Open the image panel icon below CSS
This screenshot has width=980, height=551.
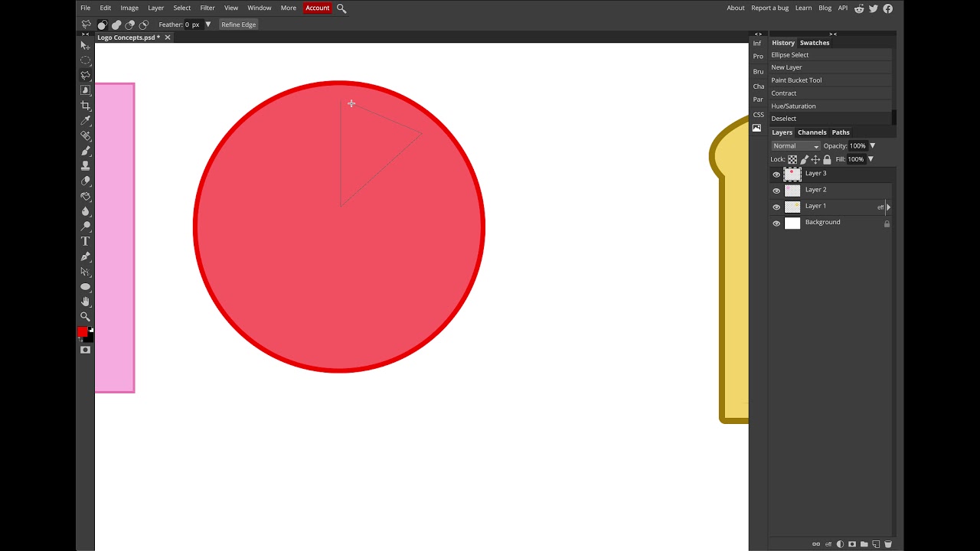757,128
